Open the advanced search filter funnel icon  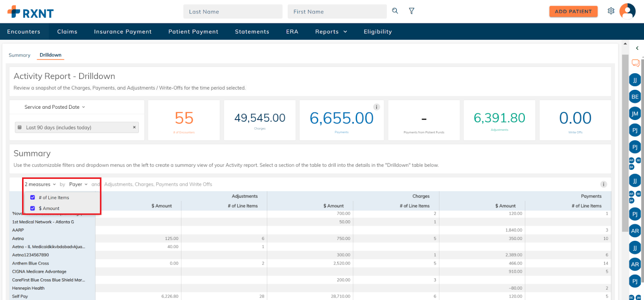(411, 11)
